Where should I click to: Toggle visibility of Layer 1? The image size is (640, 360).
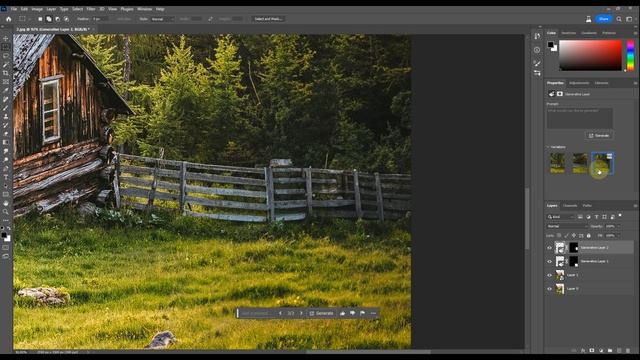click(549, 275)
